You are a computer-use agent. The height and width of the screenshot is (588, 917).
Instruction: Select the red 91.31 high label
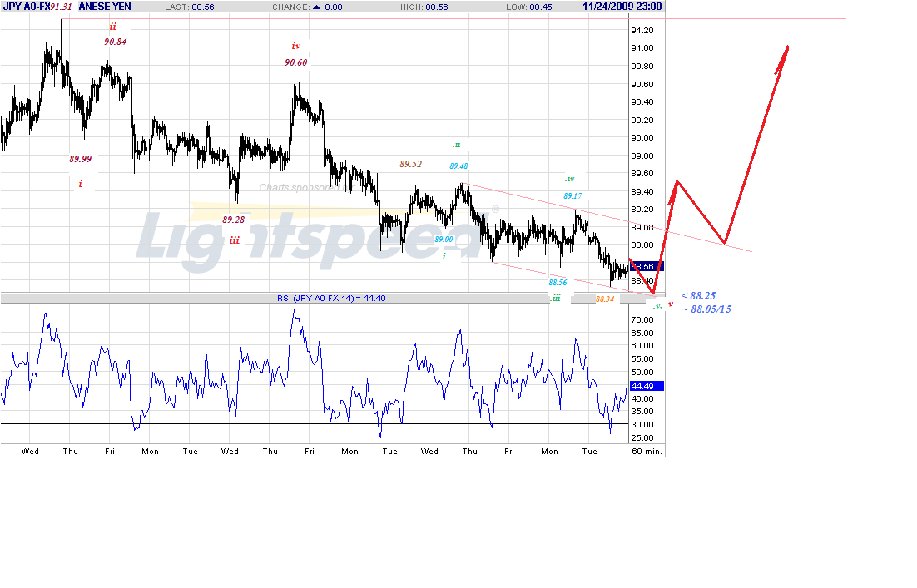(61, 7)
